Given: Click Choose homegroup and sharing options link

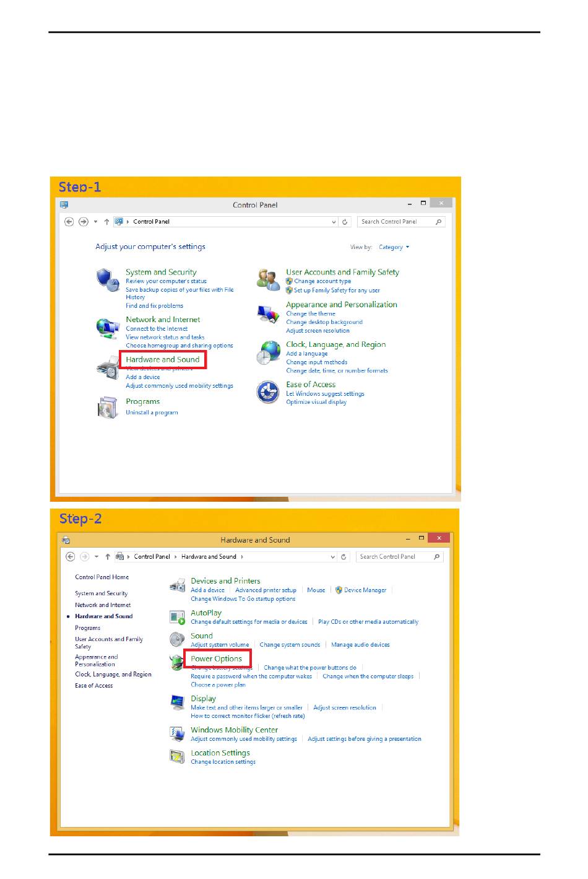Looking at the screenshot, I should [179, 346].
